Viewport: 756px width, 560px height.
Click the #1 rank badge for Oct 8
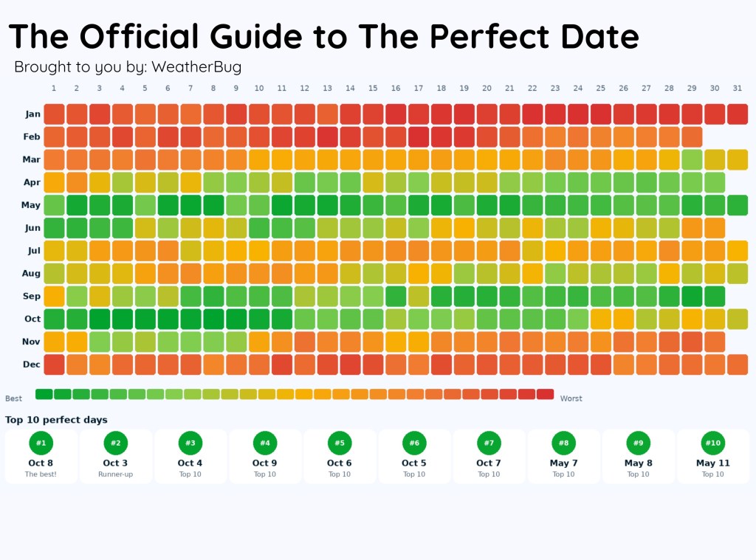tap(41, 443)
